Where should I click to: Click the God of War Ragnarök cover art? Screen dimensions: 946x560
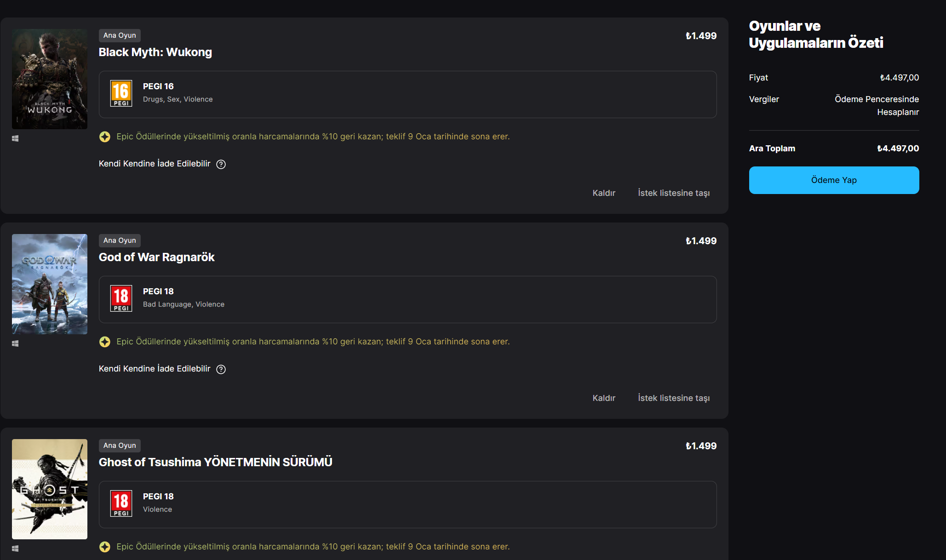pos(50,284)
